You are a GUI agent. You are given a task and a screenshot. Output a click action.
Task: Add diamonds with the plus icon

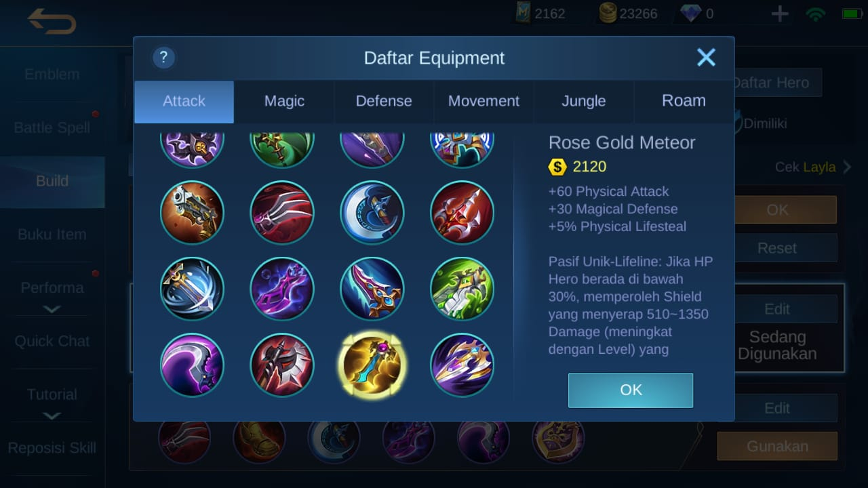click(x=780, y=14)
